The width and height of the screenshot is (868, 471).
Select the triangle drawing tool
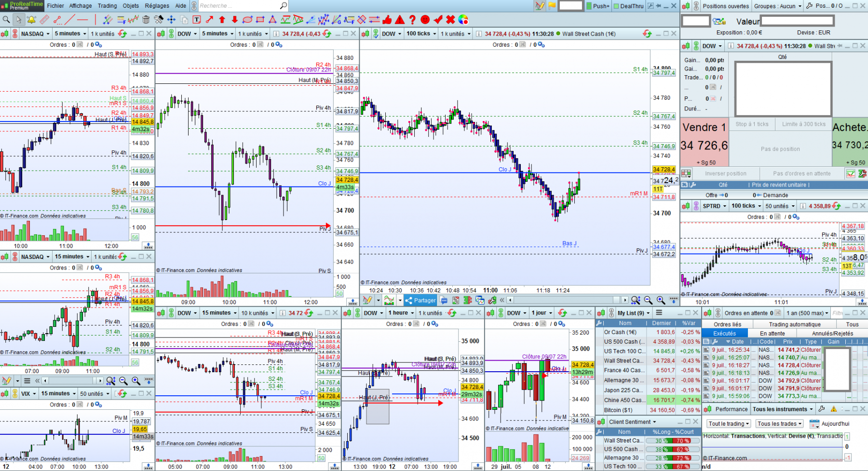coord(273,20)
